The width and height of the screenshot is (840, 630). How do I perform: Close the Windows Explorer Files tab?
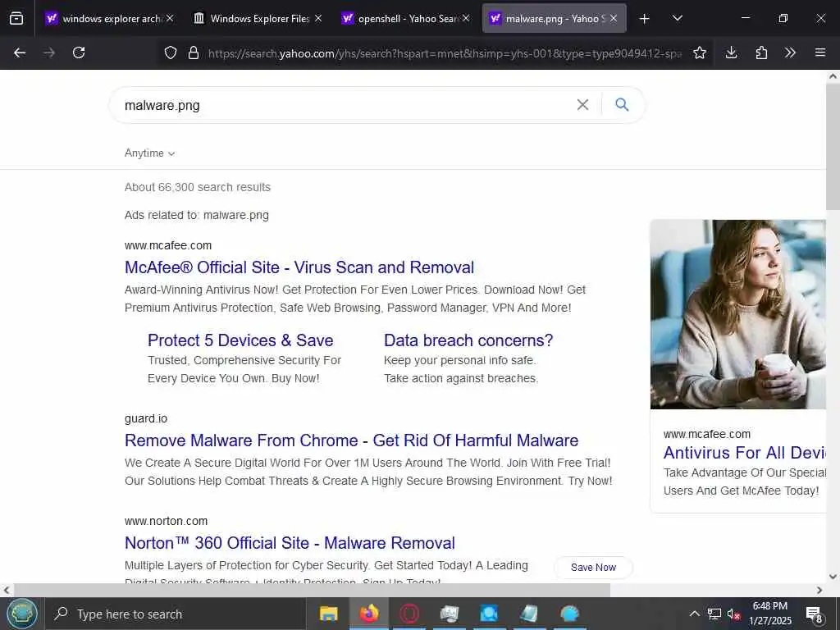318,18
